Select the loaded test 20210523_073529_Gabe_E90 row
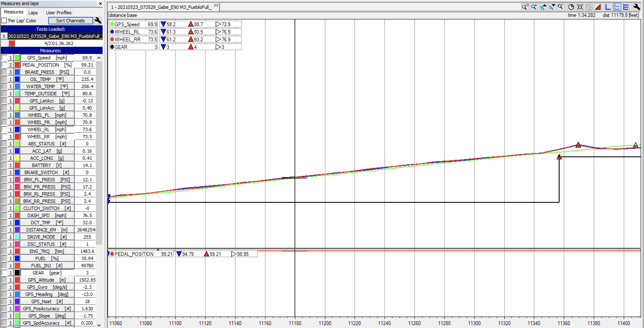Viewport: 644px width, 328px height. [x=55, y=36]
